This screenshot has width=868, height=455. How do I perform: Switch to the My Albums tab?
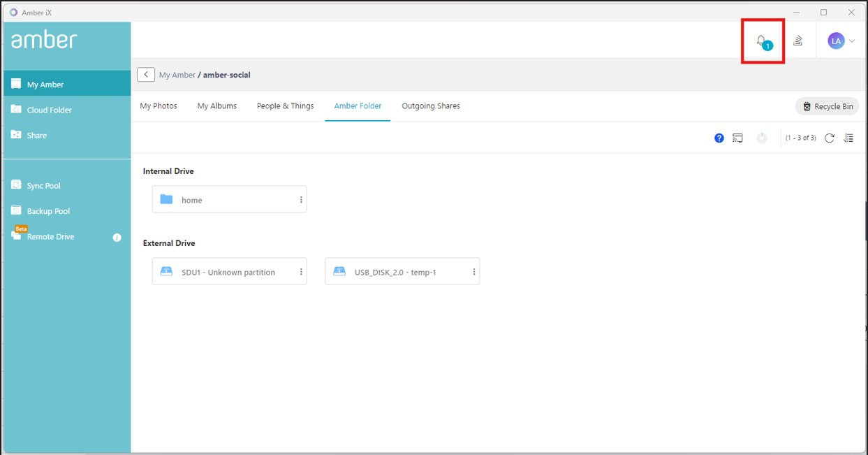[x=217, y=106]
